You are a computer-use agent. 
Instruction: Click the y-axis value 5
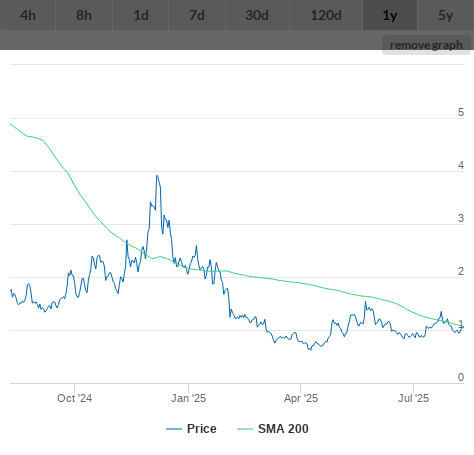pyautogui.click(x=461, y=112)
